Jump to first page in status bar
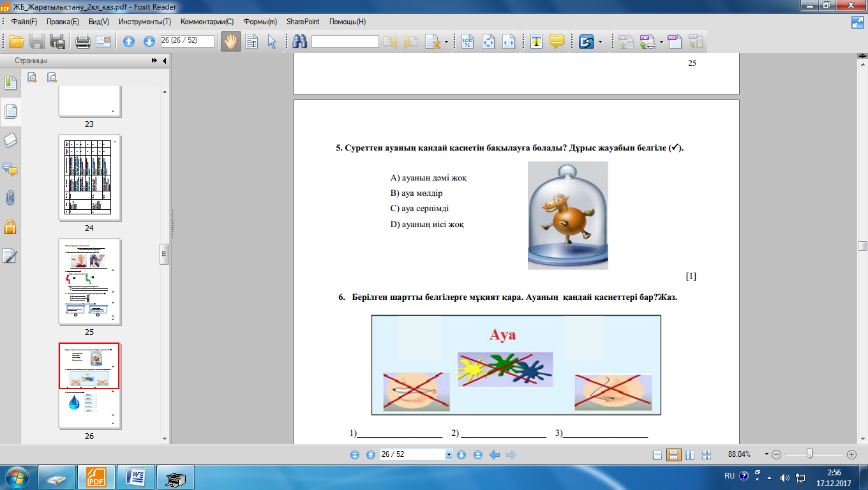This screenshot has height=490, width=868. (x=355, y=455)
